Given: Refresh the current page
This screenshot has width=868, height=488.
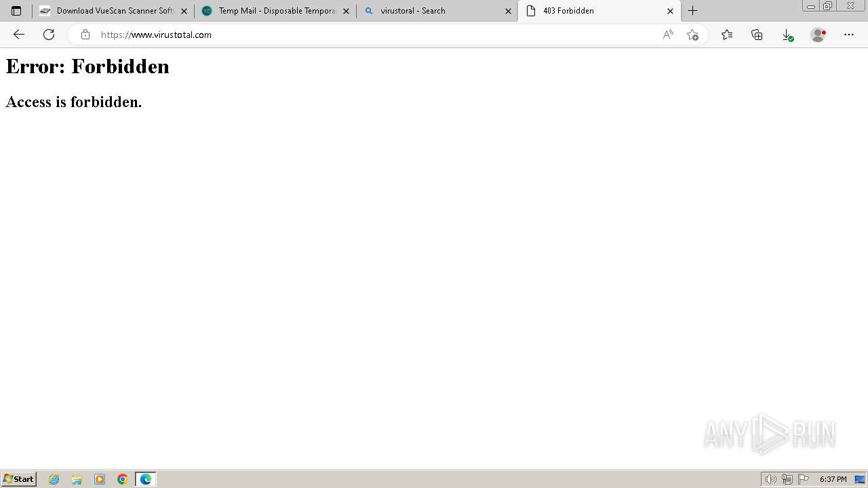Looking at the screenshot, I should 49,35.
